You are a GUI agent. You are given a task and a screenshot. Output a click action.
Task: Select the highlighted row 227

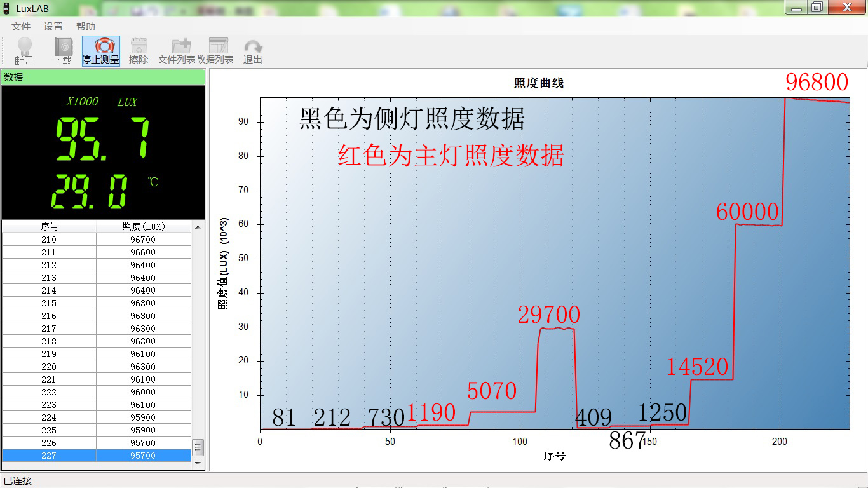point(97,456)
